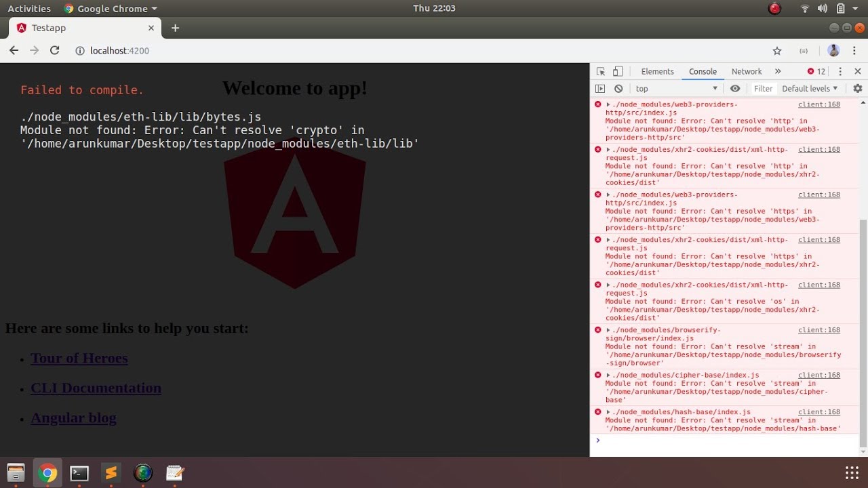Screen dimensions: 868x488
Task: Create a live expression with eye icon
Action: click(x=735, y=88)
